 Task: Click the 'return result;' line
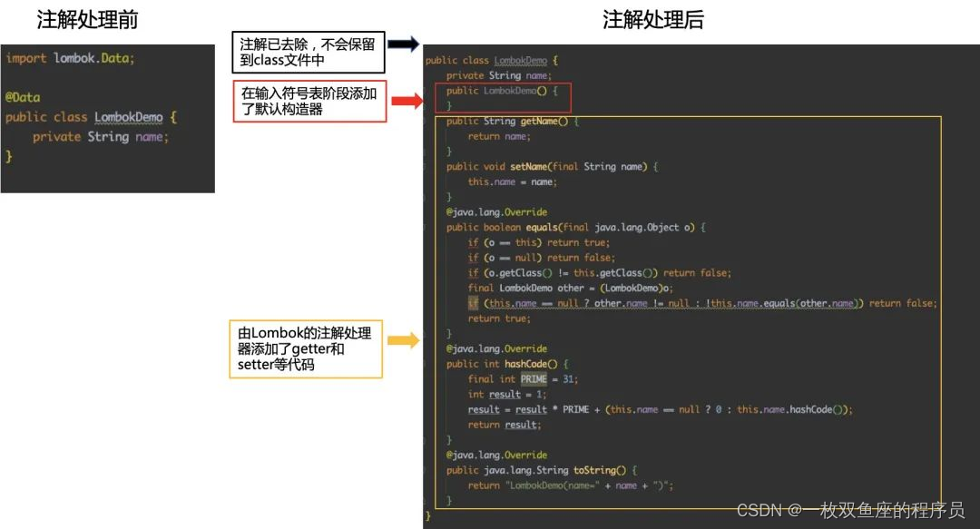click(505, 425)
